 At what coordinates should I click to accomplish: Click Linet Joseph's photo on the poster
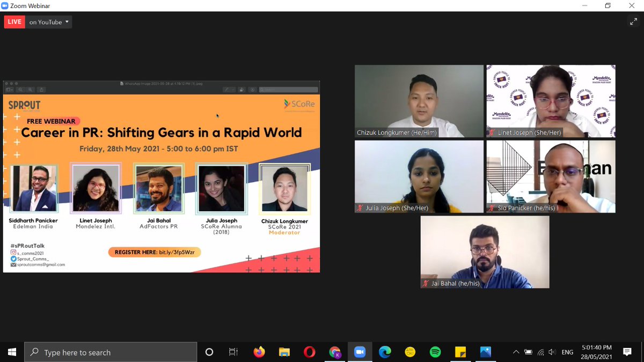(x=96, y=188)
